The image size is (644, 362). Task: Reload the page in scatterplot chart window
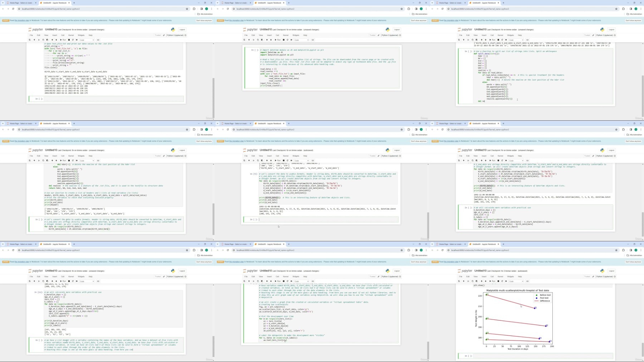click(443, 250)
